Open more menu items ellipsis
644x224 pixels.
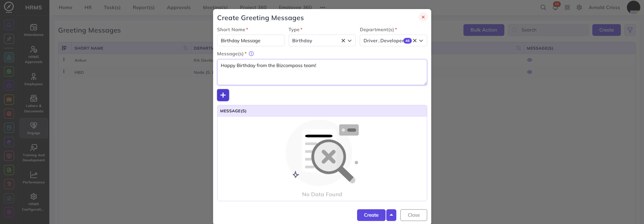click(x=323, y=7)
